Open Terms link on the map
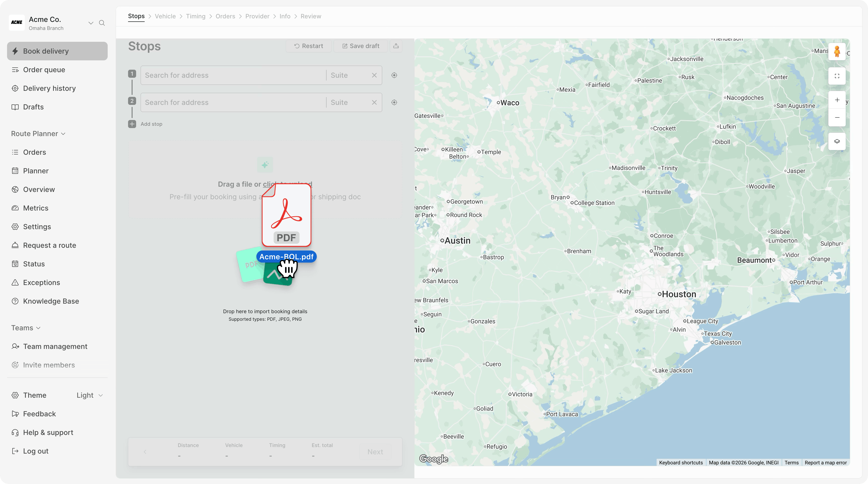The width and height of the screenshot is (868, 484). click(792, 462)
